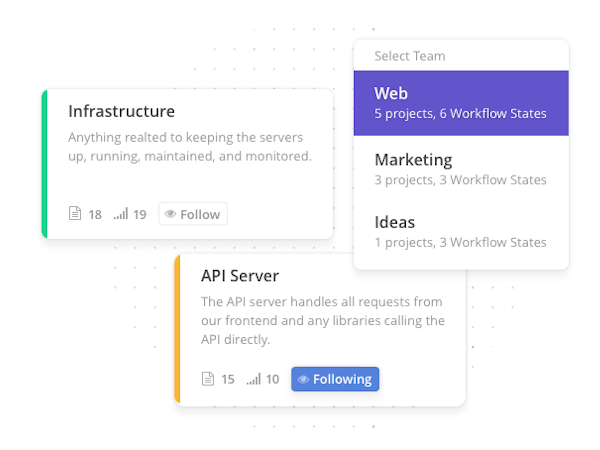Viewport: 600px width, 450px height.
Task: Click green color bar on Infrastructure card
Action: point(44,164)
